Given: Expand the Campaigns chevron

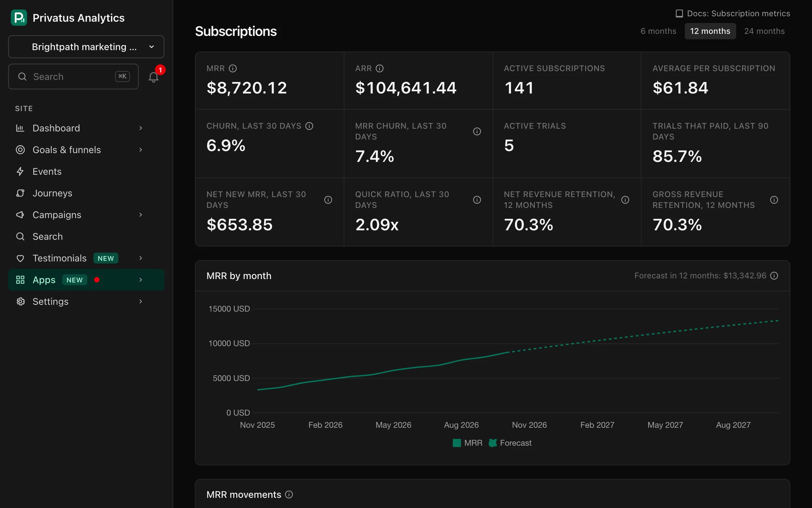Looking at the screenshot, I should 141,215.
